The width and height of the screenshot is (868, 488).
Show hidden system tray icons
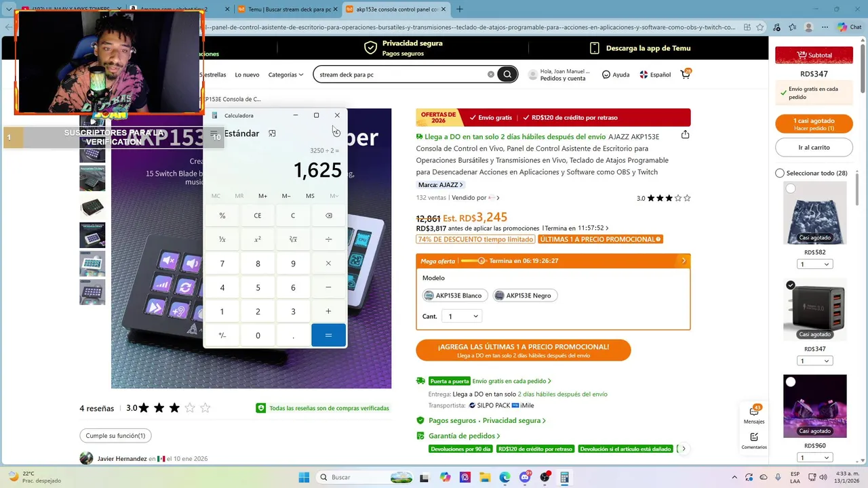click(x=734, y=477)
